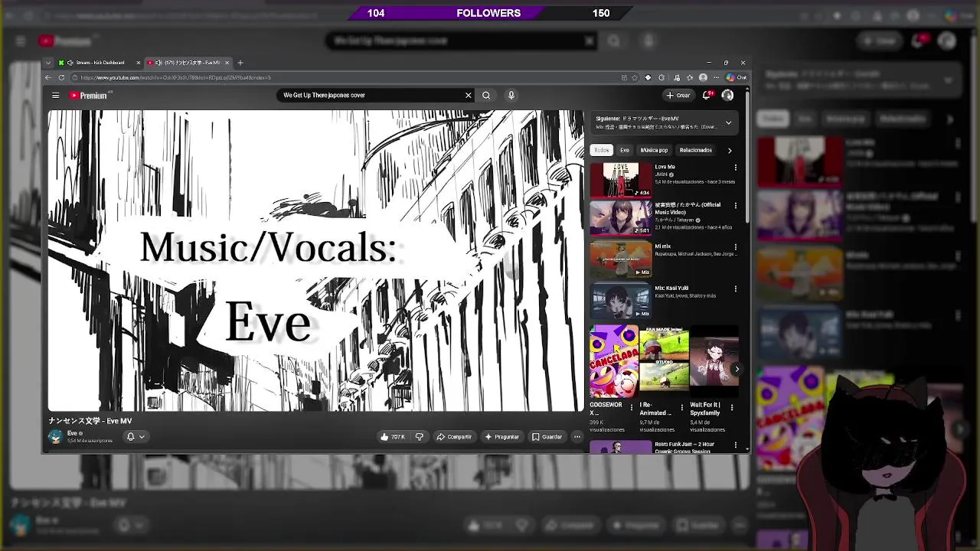
Task: Open browser settings and more ellipsis
Action: (x=717, y=77)
